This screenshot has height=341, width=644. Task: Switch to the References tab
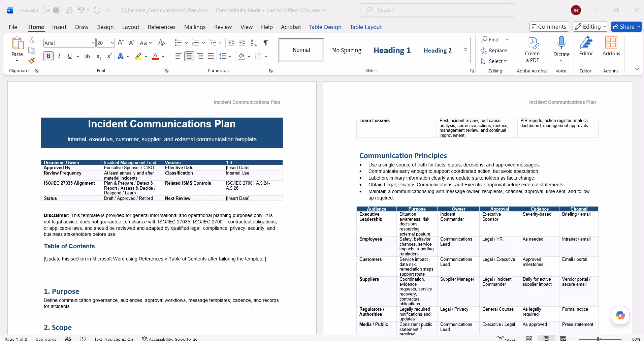coord(162,27)
